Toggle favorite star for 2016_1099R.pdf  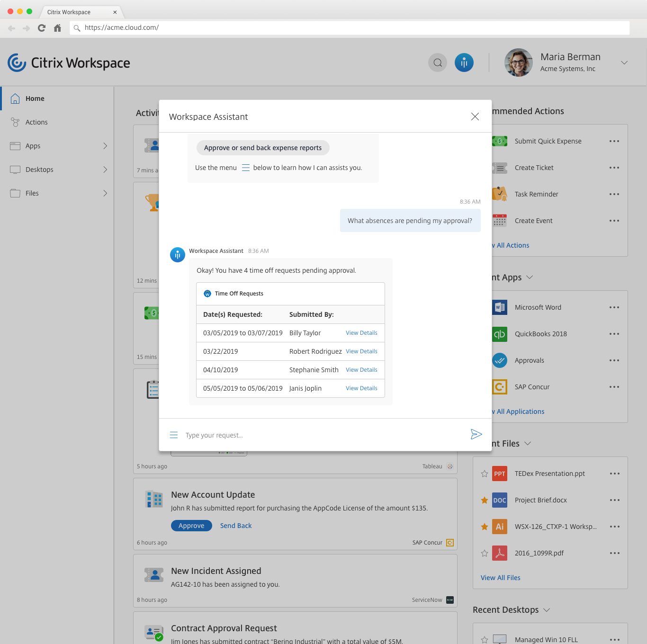(x=484, y=553)
